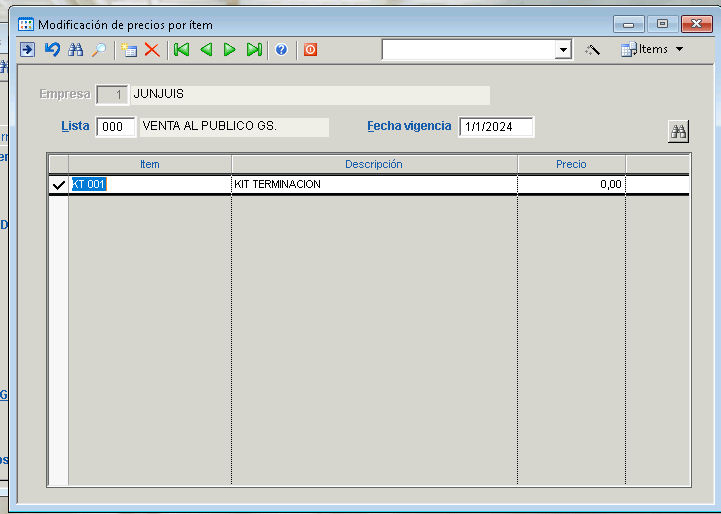The width and height of the screenshot is (721, 514).
Task: Click the Fecha vigencia date field
Action: coord(496,127)
